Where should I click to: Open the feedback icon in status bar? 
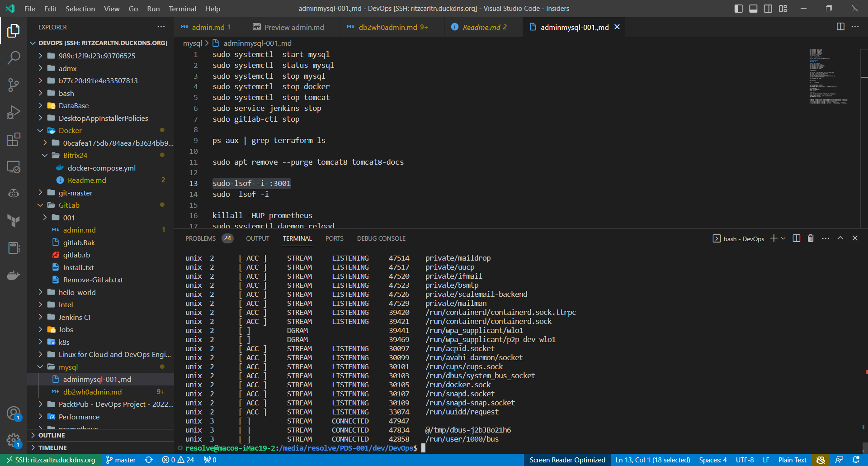(x=839, y=460)
